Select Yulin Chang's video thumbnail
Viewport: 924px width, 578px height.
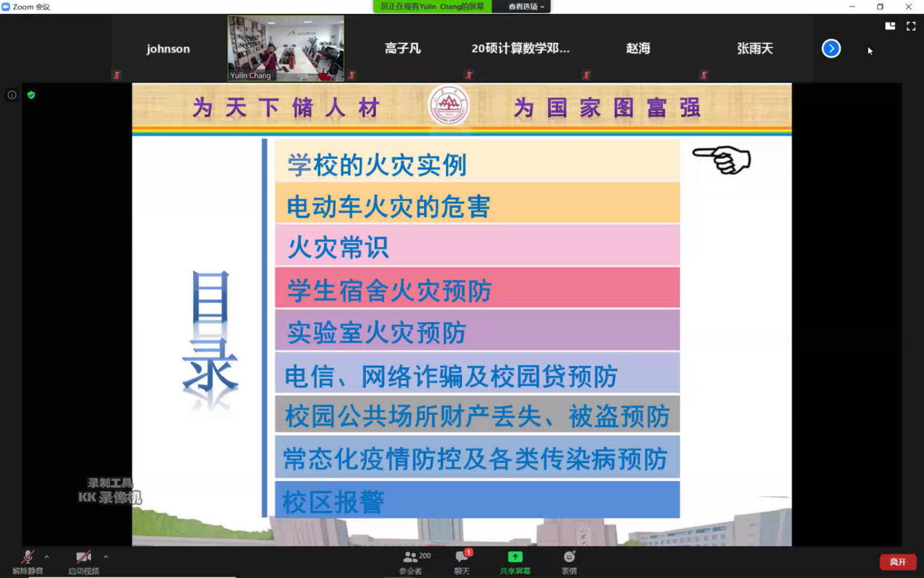point(286,48)
